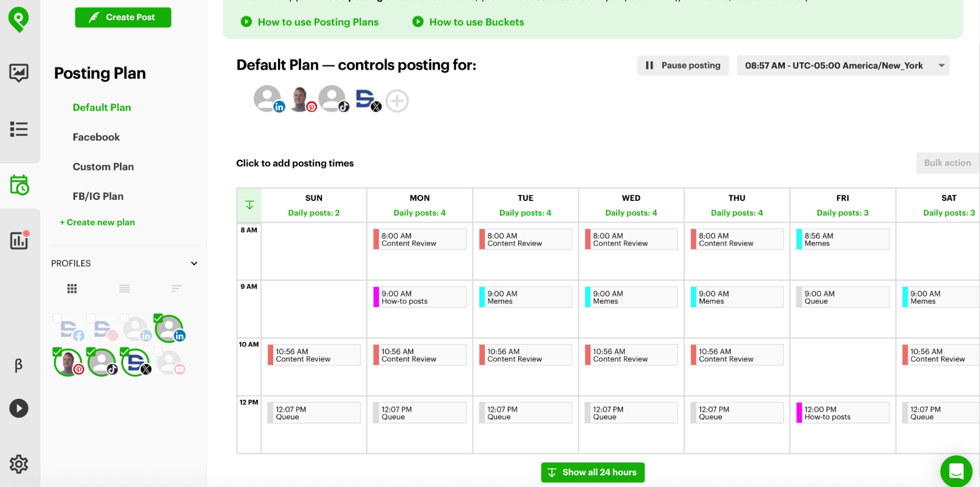Screen dimensions: 980x487
Task: Open the FB/IG Plan
Action: pos(98,196)
